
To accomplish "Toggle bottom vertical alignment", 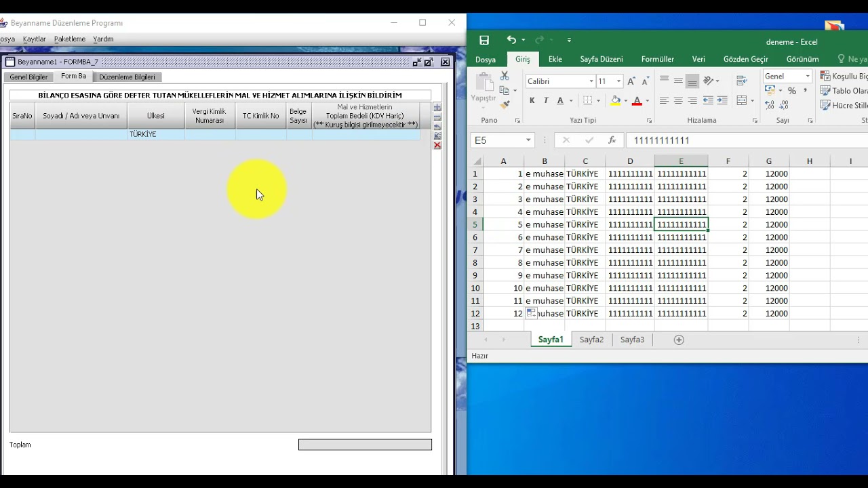I will point(692,81).
